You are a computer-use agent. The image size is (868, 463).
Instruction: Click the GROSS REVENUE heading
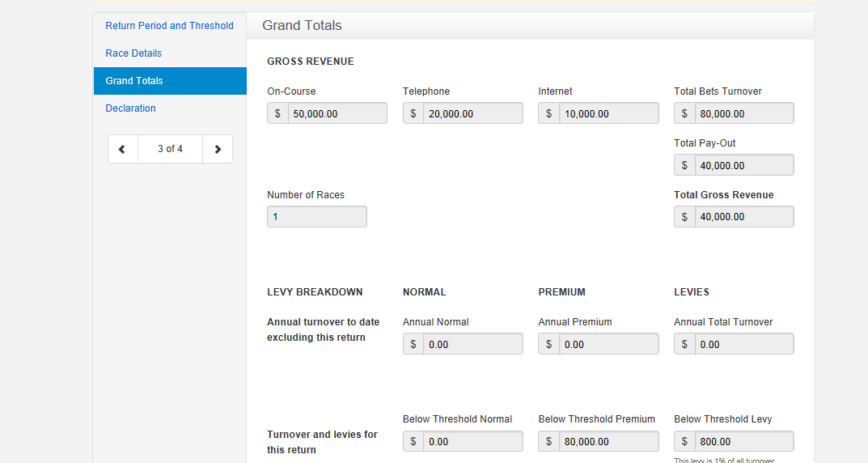tap(311, 62)
